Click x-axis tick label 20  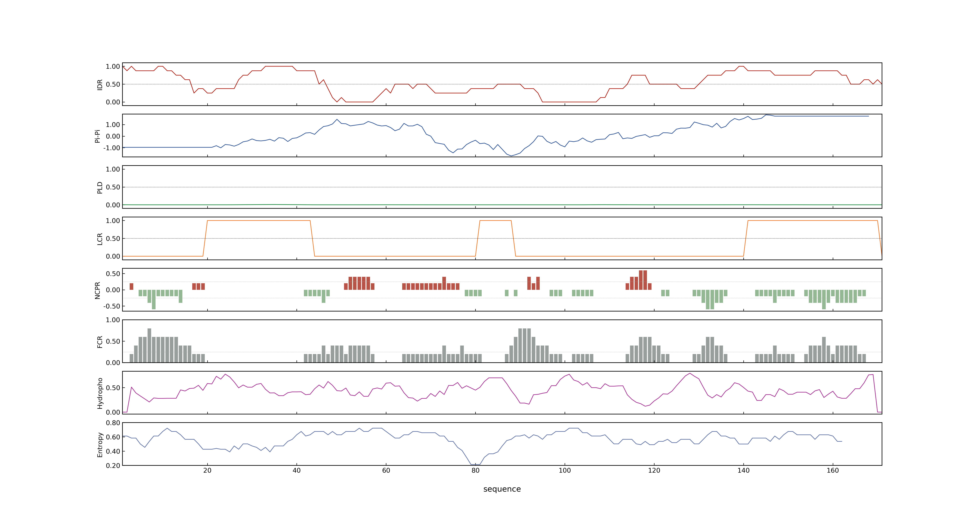207,470
